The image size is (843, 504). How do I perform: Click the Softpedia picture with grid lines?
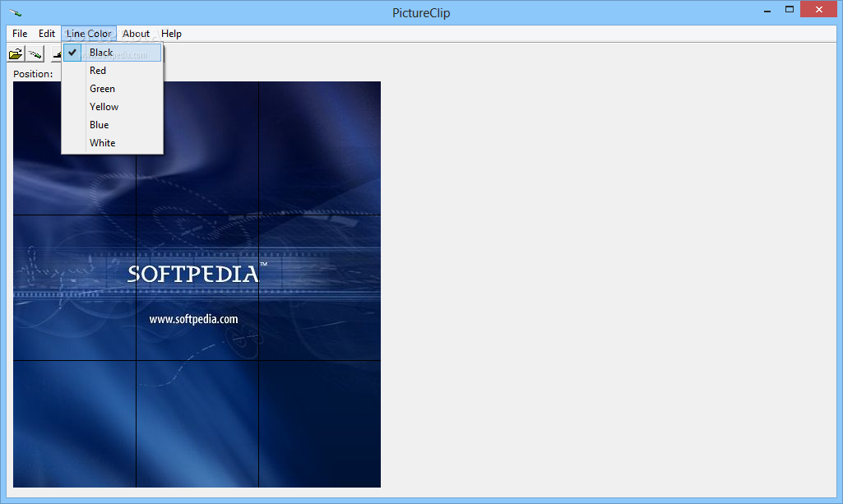(x=197, y=284)
